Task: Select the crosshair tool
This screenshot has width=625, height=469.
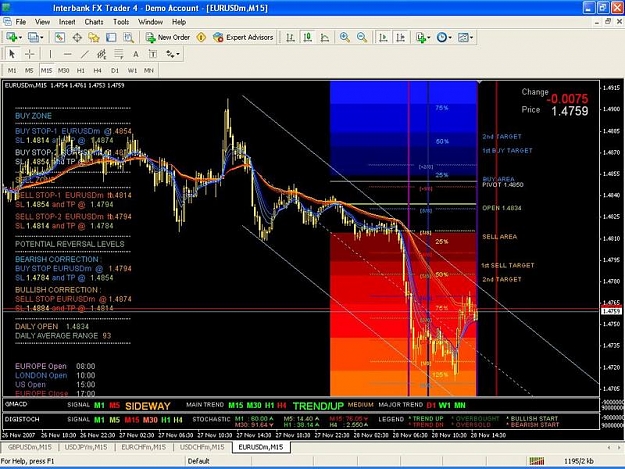Action: coord(29,54)
